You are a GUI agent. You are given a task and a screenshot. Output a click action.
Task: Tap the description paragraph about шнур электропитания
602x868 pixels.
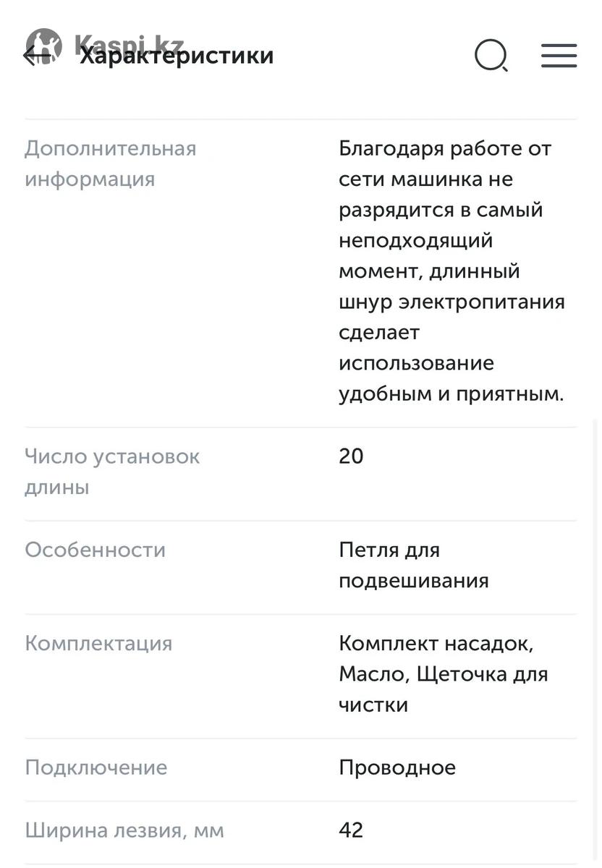451,271
